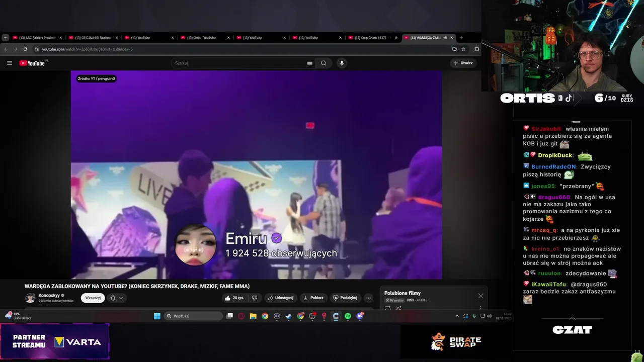
Task: Go back with the browser back arrow
Action: [6, 49]
